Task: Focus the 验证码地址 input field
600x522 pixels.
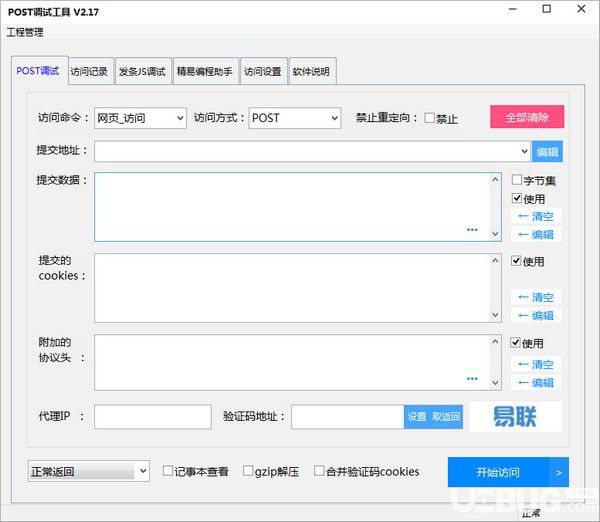Action: click(x=347, y=416)
